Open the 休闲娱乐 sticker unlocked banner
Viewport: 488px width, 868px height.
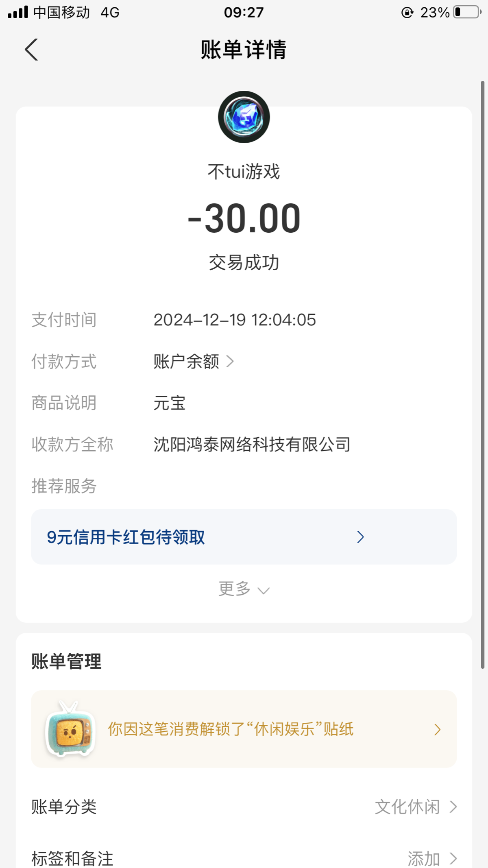231,729
